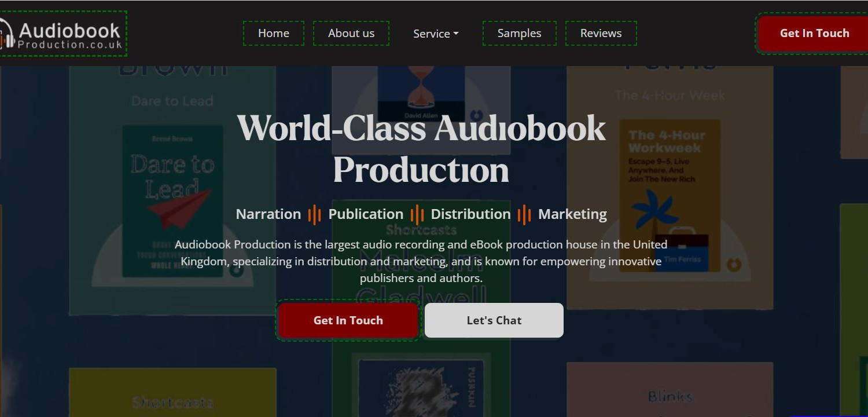Click the World-Class Audiobook Production heading
Viewport: 868px width, 417px height.
[421, 149]
